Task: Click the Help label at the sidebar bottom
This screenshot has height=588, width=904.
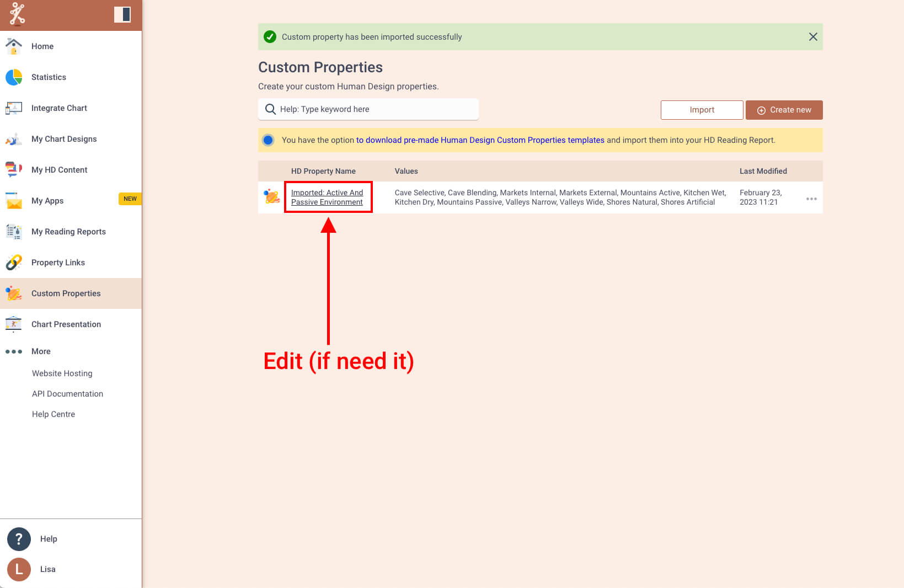Action: [49, 539]
